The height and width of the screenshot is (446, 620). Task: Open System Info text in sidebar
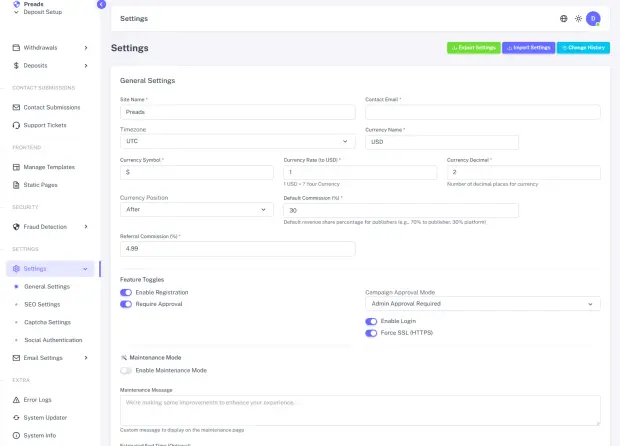pos(40,435)
